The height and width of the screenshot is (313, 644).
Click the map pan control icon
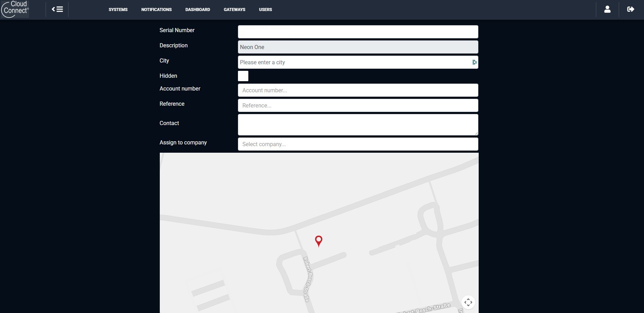[468, 302]
